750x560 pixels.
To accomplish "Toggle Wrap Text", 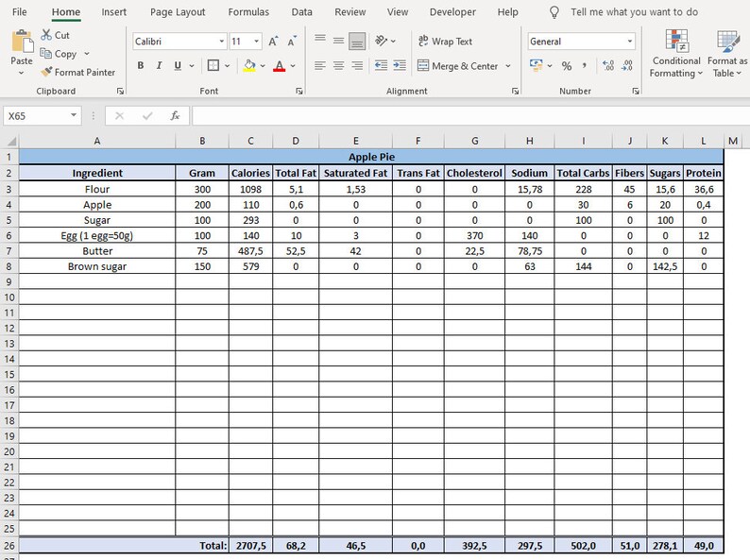I will click(x=445, y=42).
